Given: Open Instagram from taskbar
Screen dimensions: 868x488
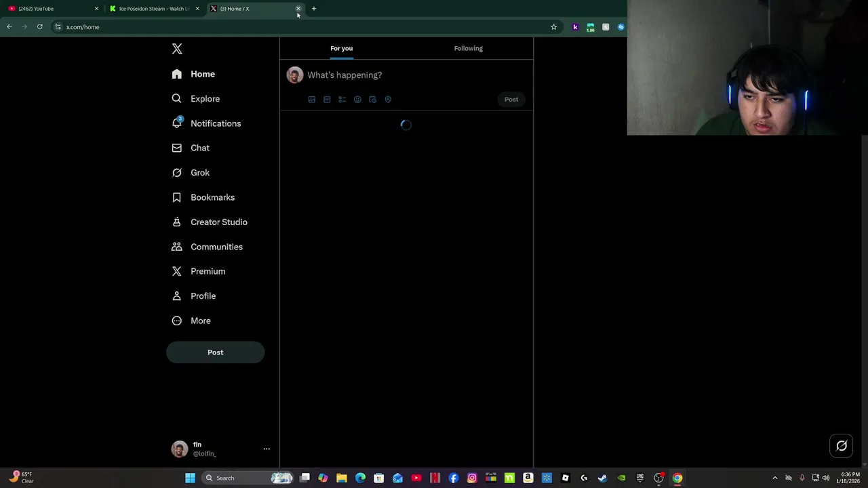Looking at the screenshot, I should tap(472, 478).
